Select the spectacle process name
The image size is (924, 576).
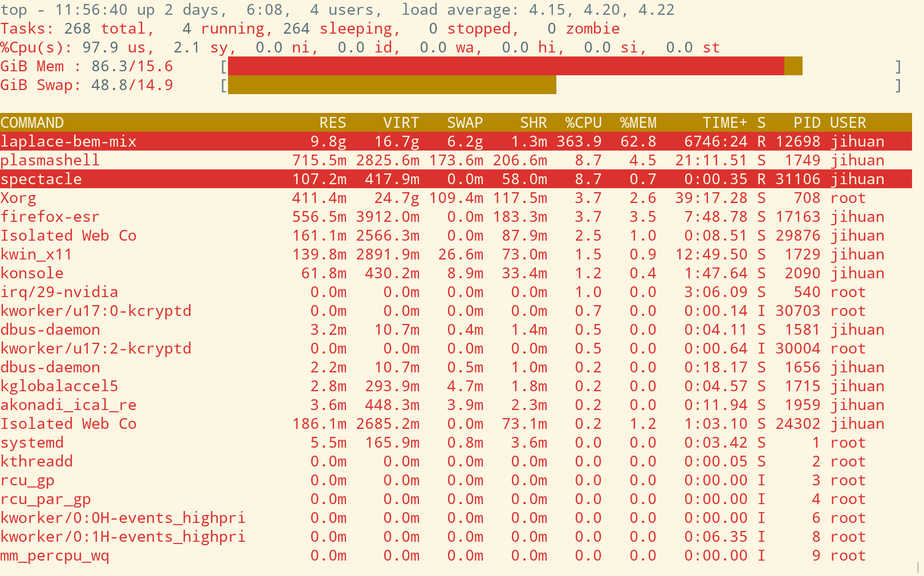coord(41,179)
